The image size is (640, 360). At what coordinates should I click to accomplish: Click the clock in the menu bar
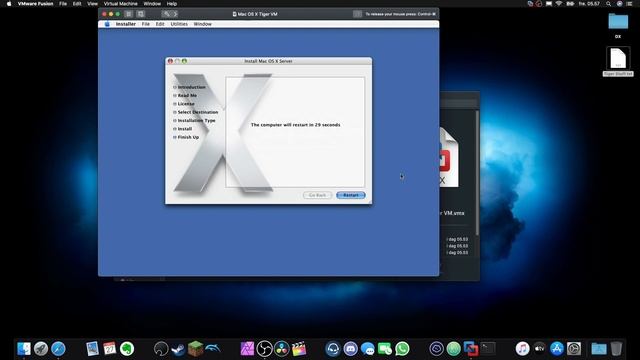tap(589, 4)
